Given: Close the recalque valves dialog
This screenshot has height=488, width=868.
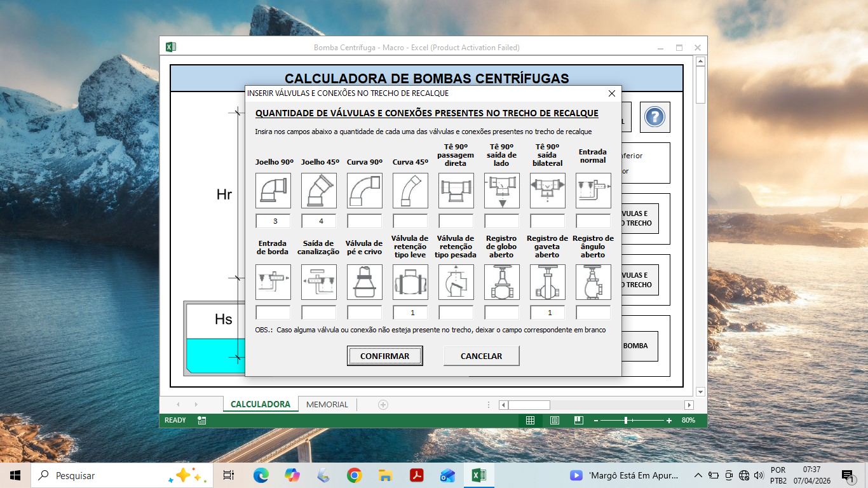Looking at the screenshot, I should [x=612, y=93].
